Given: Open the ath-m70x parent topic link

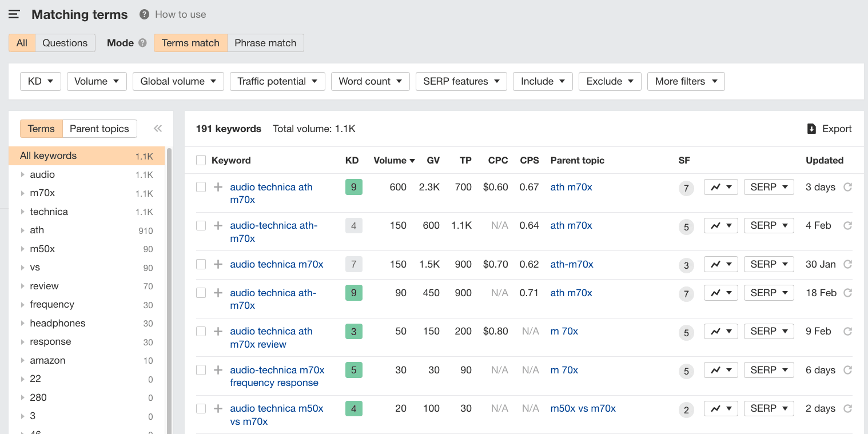Looking at the screenshot, I should coord(572,264).
